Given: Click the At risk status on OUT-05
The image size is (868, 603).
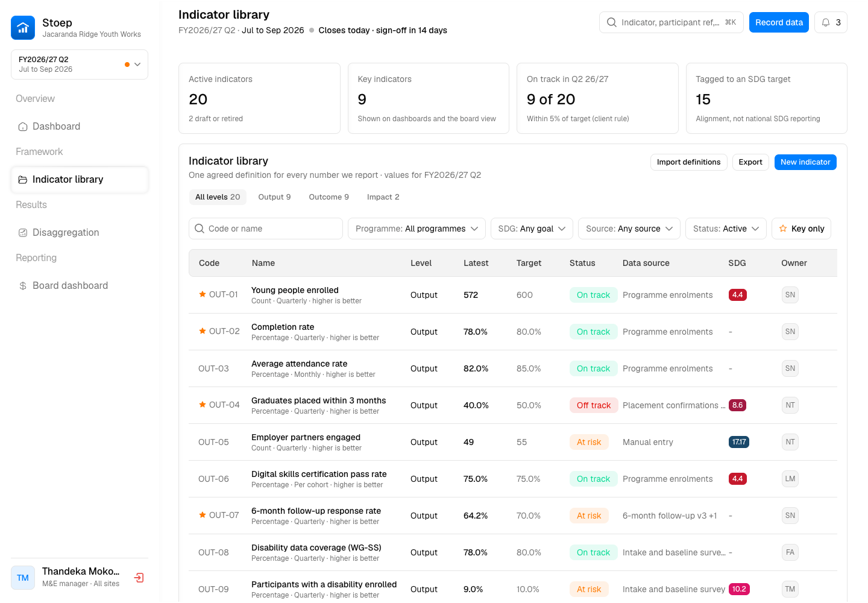Looking at the screenshot, I should tap(589, 442).
